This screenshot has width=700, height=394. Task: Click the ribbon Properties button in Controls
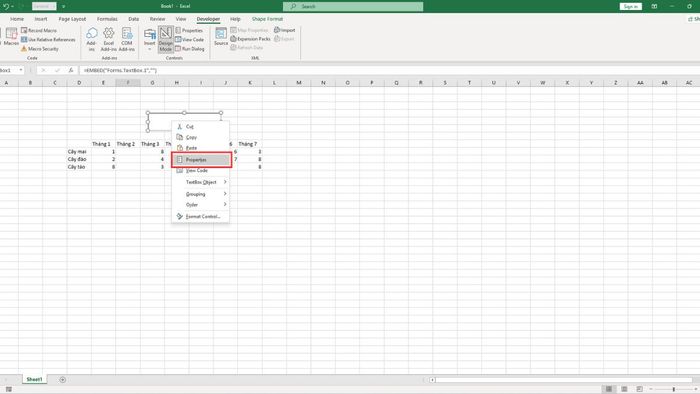pos(189,30)
